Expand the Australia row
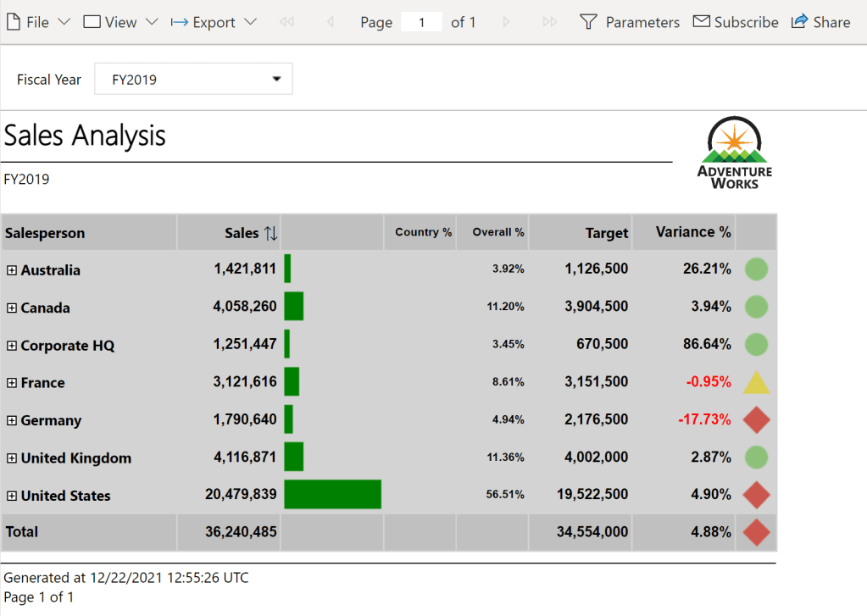The width and height of the screenshot is (867, 616). 12,270
